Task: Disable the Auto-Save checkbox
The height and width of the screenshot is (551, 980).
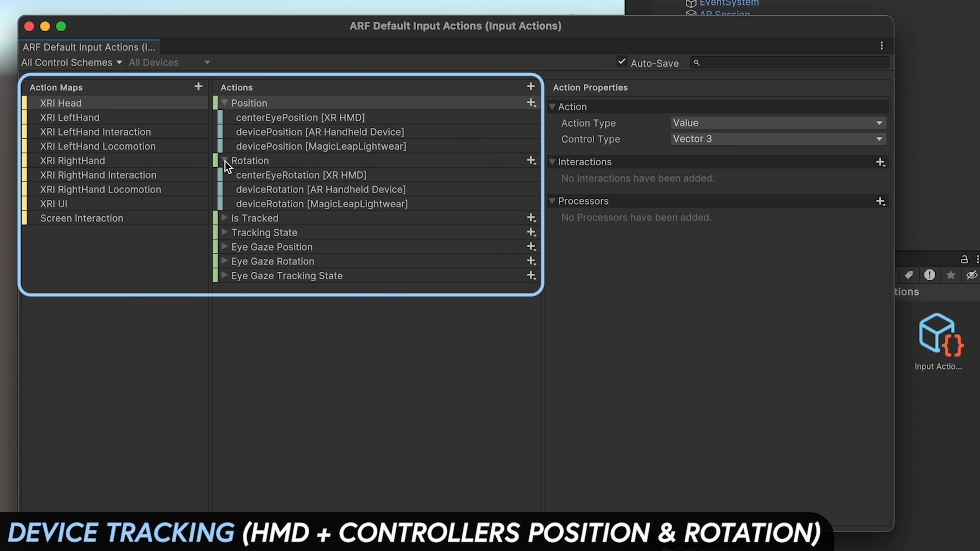Action: (x=621, y=62)
